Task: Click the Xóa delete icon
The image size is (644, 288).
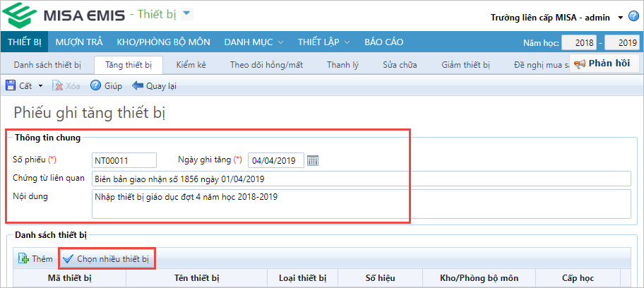Action: pyautogui.click(x=57, y=86)
